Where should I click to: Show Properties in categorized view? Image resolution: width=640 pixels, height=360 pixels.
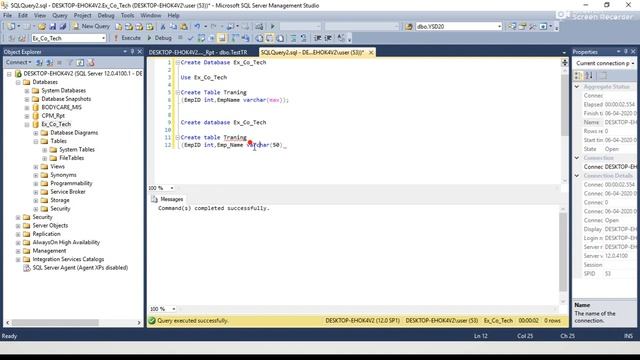[578, 76]
